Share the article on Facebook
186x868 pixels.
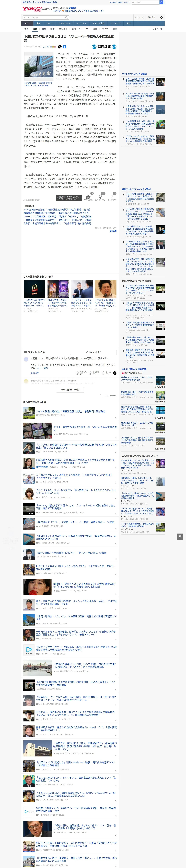(64, 47)
